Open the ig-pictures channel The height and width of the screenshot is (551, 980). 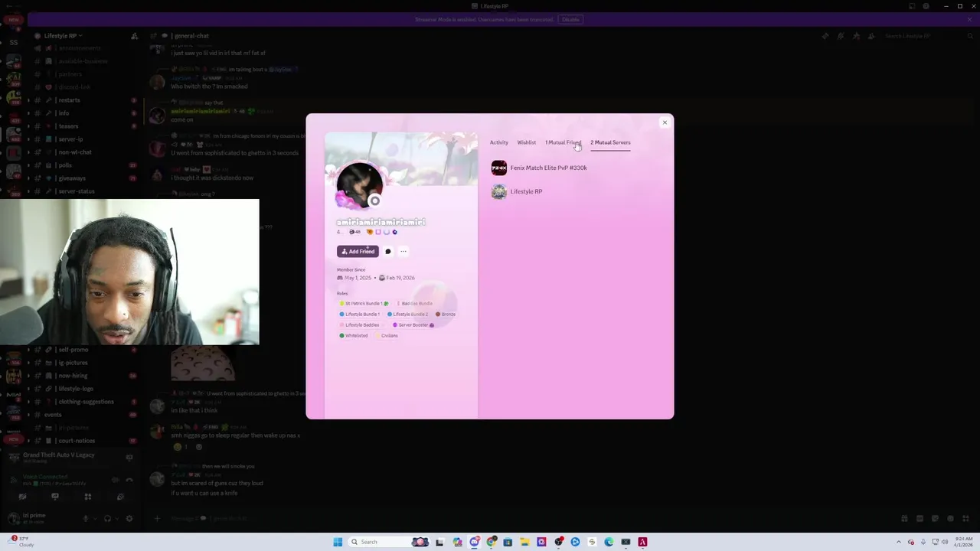click(x=73, y=363)
